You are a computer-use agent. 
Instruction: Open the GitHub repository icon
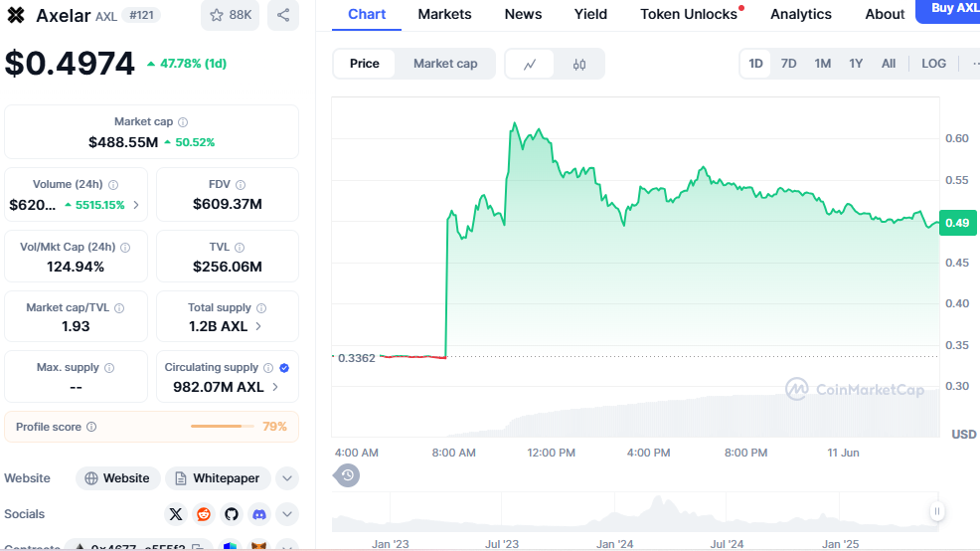click(232, 514)
